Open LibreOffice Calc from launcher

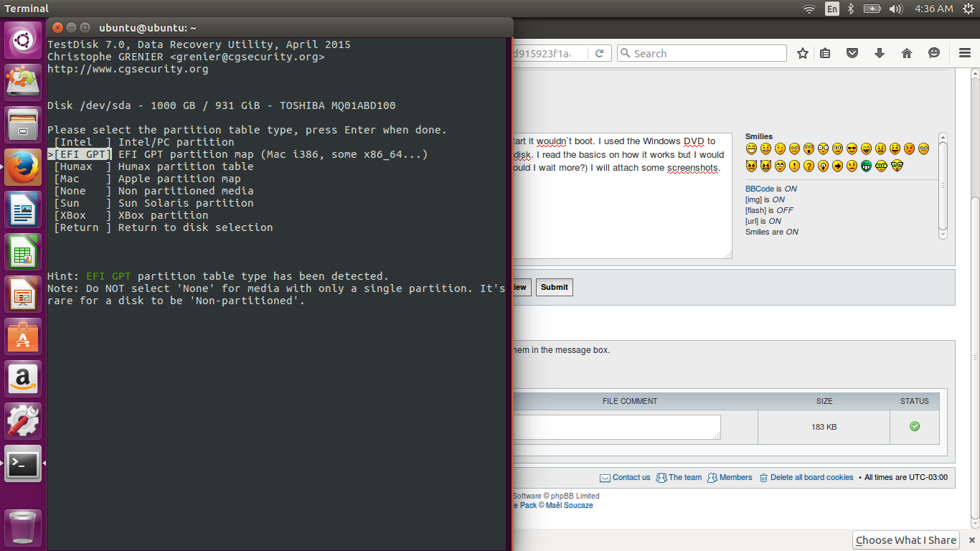point(23,251)
